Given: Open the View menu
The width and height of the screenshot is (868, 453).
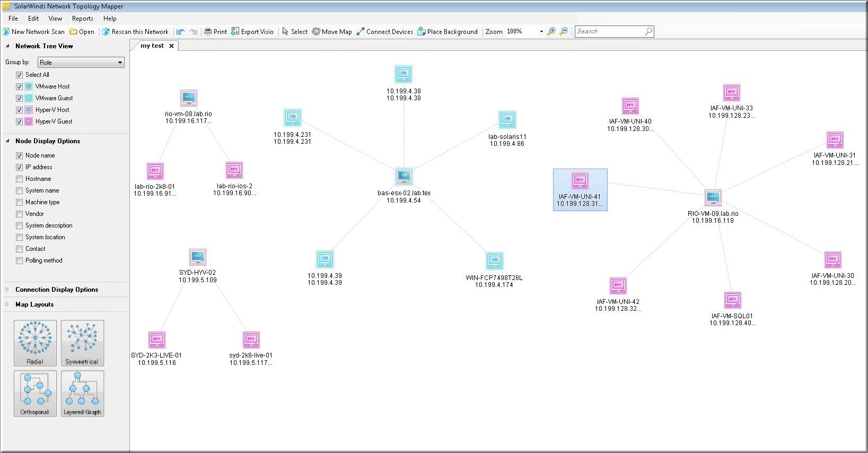Looking at the screenshot, I should 55,19.
